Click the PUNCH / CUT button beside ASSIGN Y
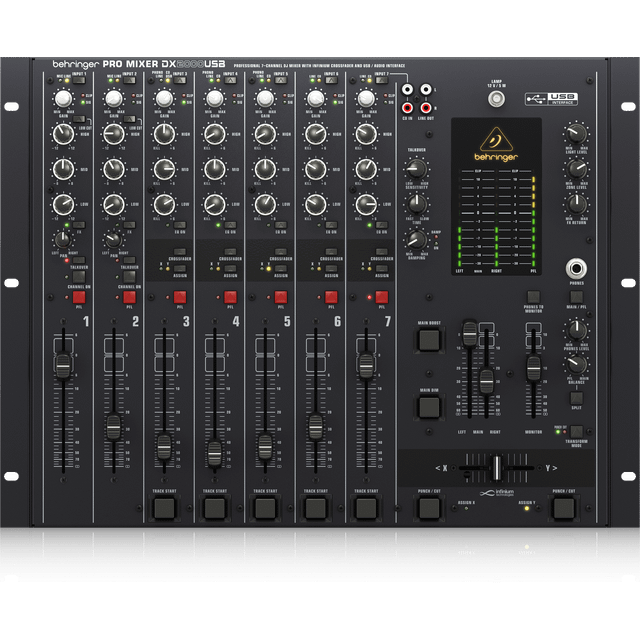This screenshot has height=640, width=640. click(564, 508)
